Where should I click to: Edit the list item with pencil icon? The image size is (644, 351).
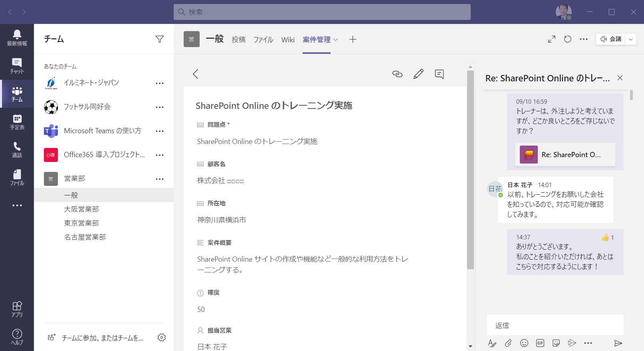point(418,74)
